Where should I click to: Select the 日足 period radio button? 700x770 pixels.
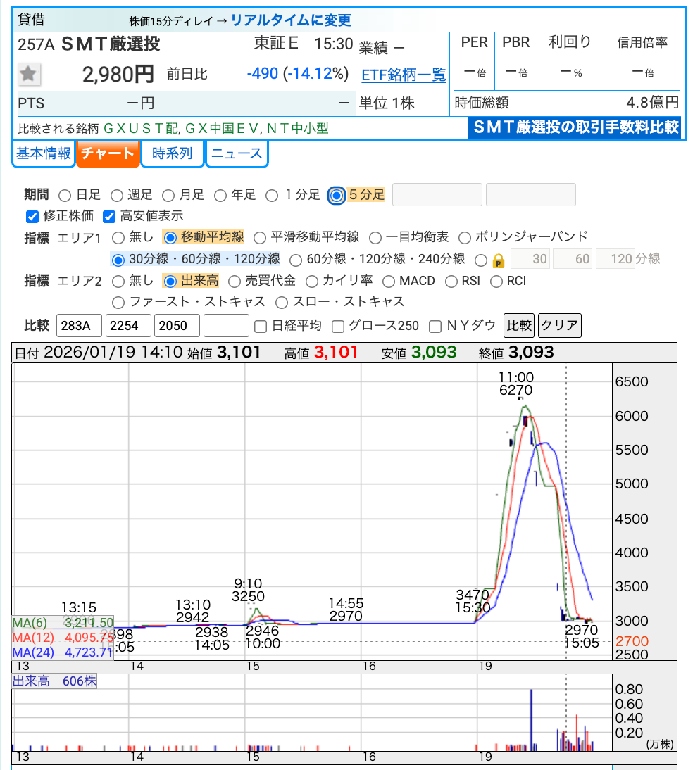pos(65,195)
